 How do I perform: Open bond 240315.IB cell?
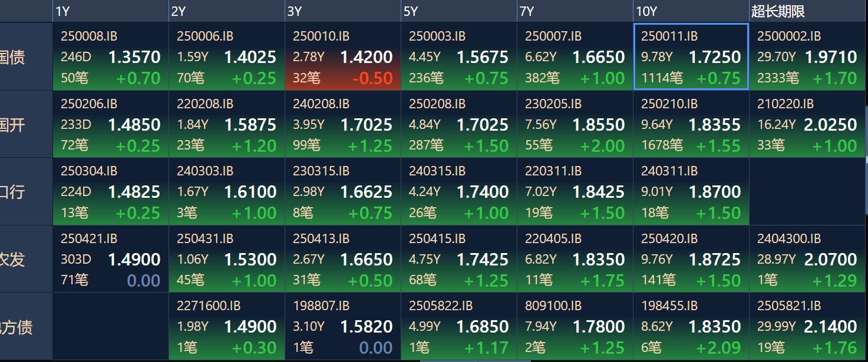(459, 191)
